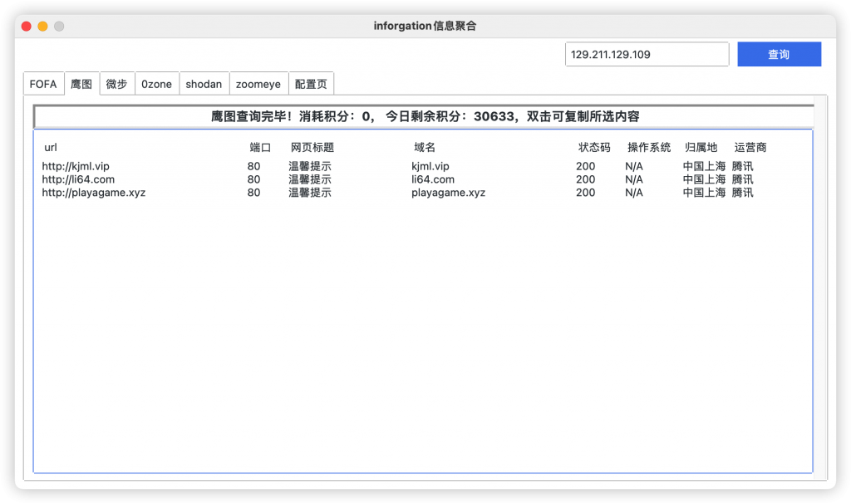This screenshot has height=504, width=851.
Task: Select the 微步 tab
Action: 116,83
